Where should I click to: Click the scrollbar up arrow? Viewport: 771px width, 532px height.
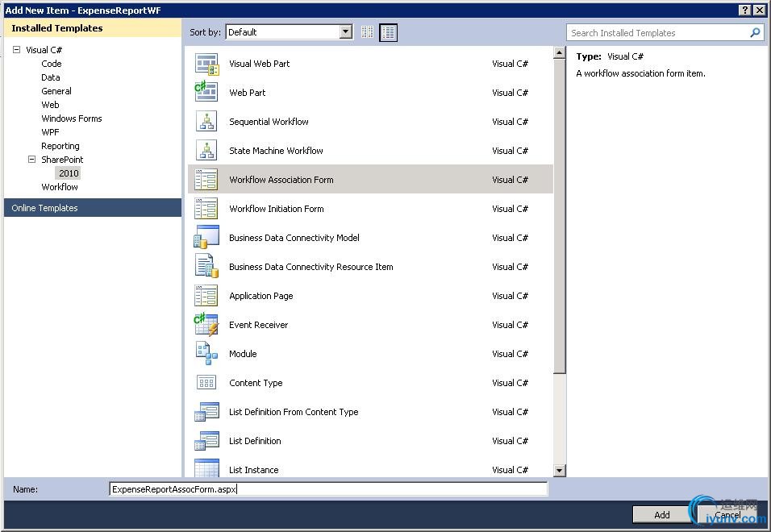click(x=559, y=52)
